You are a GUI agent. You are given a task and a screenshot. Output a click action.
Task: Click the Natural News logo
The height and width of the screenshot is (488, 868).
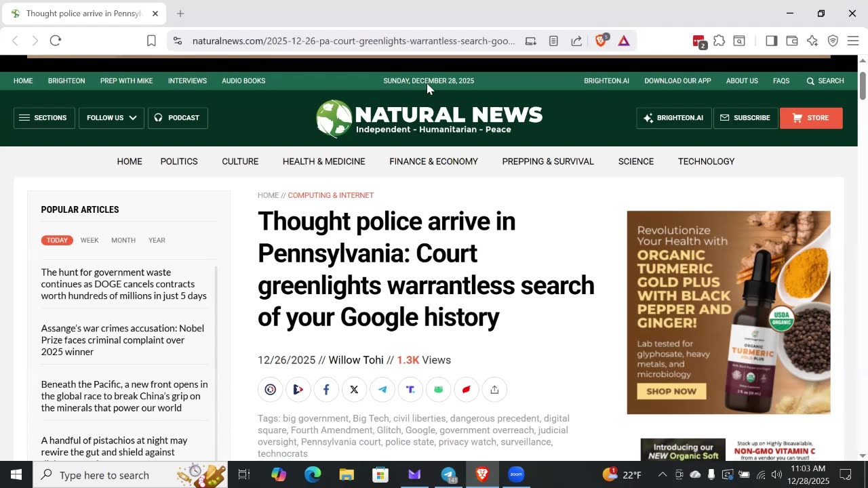(429, 118)
